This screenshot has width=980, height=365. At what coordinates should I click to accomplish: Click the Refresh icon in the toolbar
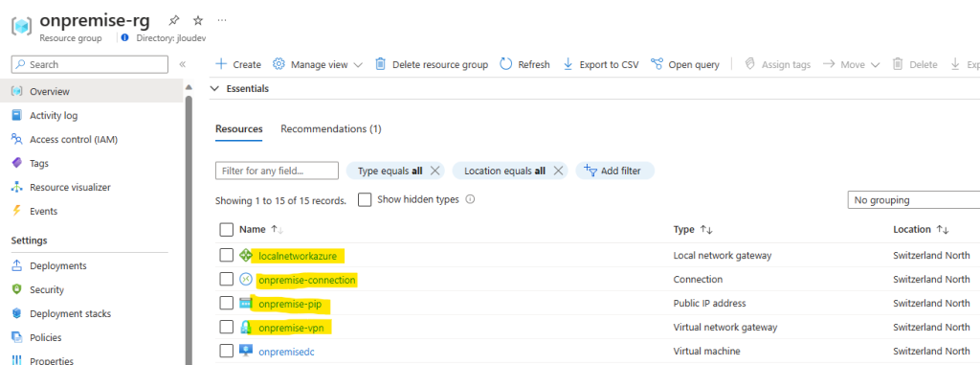(x=506, y=64)
